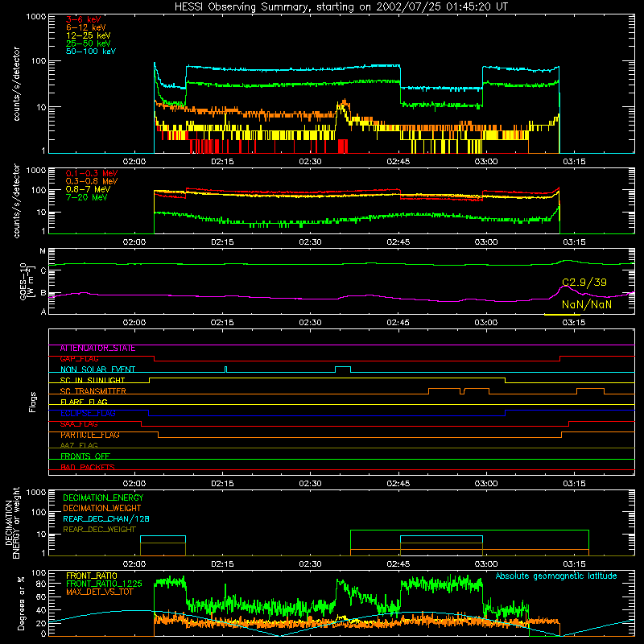Select the REAR_DEC_WEIGHT legend label
Viewport: 644px width, 644px height.
tap(99, 530)
